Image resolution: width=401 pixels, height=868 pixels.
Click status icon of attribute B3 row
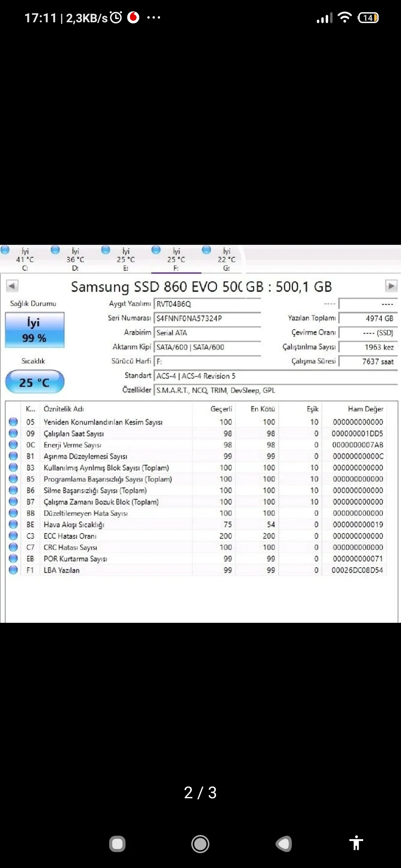[x=13, y=467]
